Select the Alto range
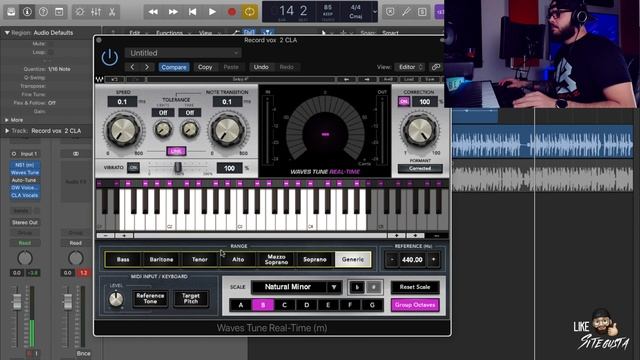This screenshot has width=640, height=360. point(238,259)
